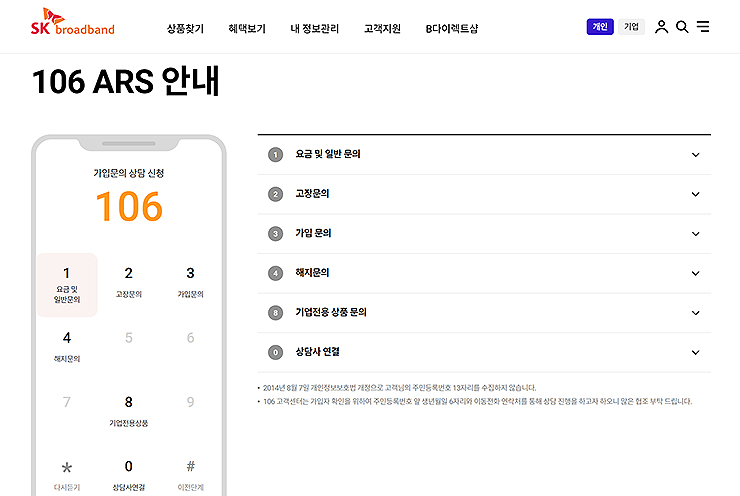Open the hamburger menu icon
The height and width of the screenshot is (496, 740).
point(703,26)
